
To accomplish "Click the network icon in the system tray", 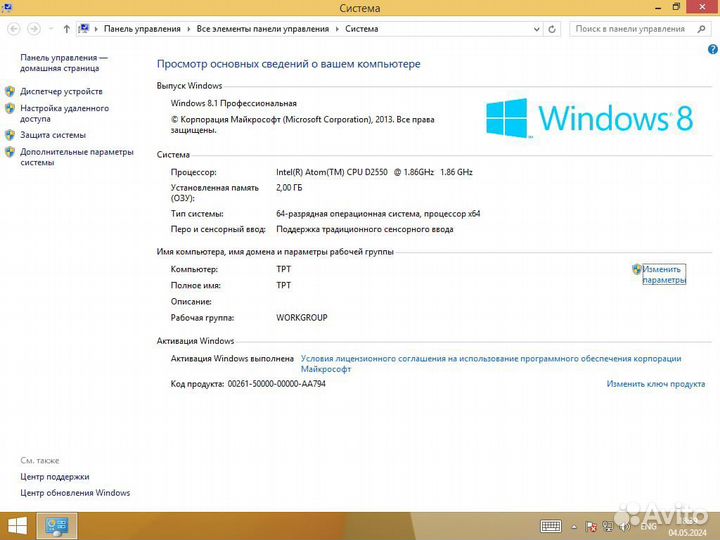I will pos(608,526).
